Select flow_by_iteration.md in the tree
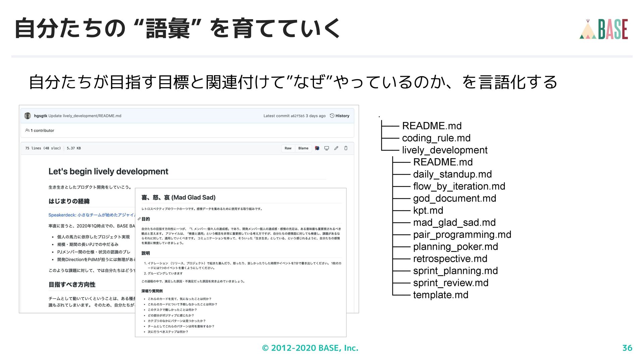The width and height of the screenshot is (644, 362). point(459,186)
